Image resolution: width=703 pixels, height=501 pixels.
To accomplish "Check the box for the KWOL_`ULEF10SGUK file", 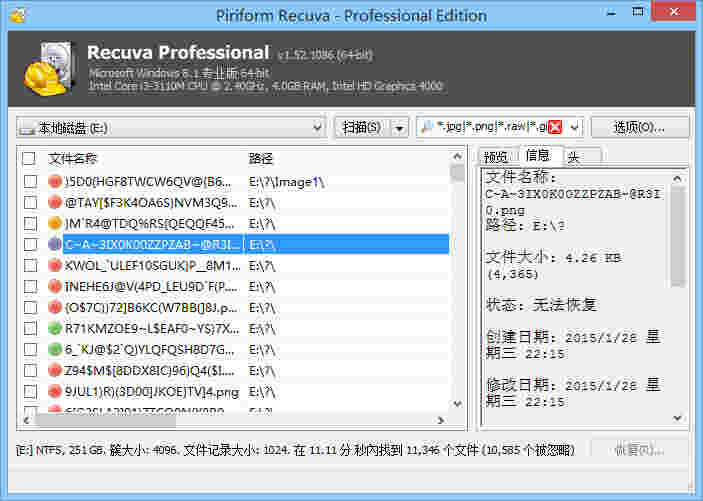I will [x=30, y=266].
